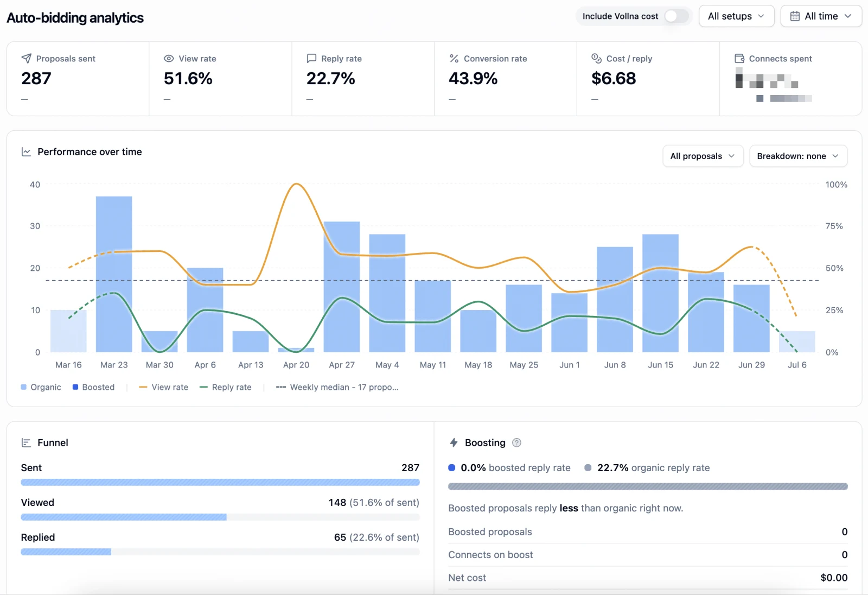This screenshot has height=595, width=868.
Task: Click the $6.68 Cost per reply value
Action: point(614,79)
